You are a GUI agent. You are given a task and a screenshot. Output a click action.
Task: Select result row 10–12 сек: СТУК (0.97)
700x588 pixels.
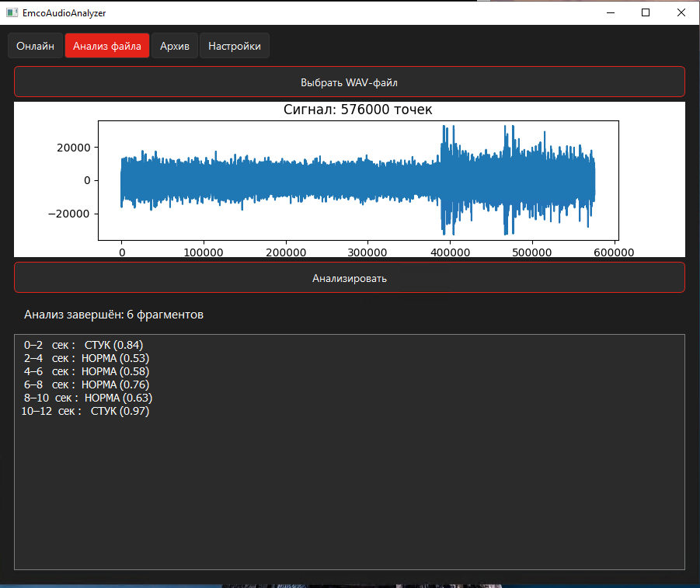click(85, 411)
